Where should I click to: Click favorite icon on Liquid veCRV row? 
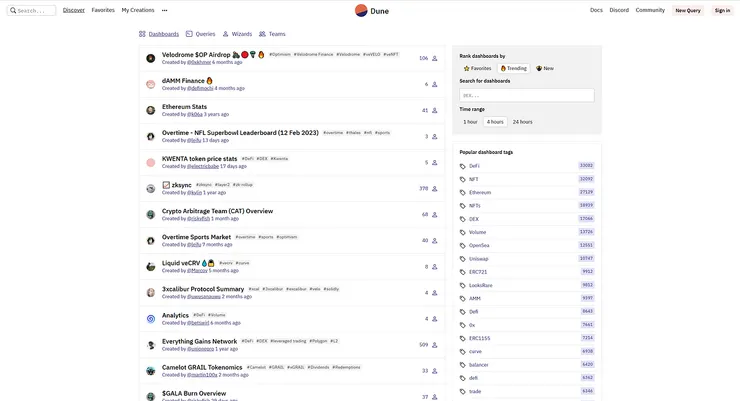435,267
